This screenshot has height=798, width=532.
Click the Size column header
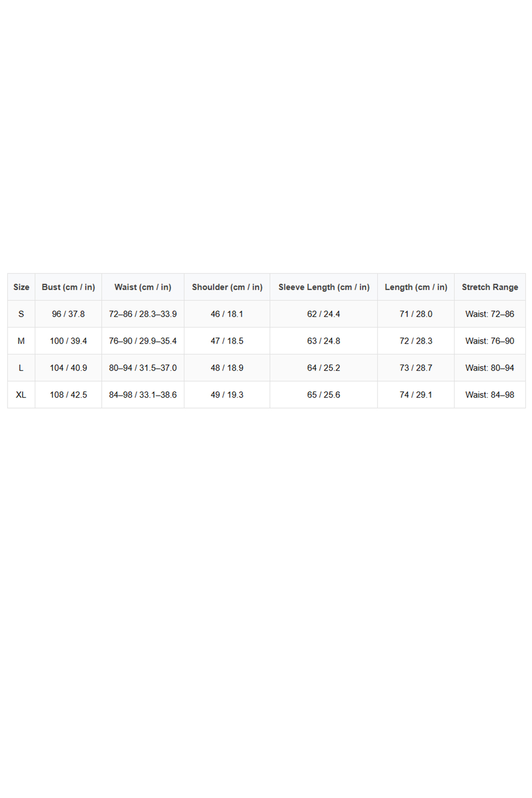(21, 287)
